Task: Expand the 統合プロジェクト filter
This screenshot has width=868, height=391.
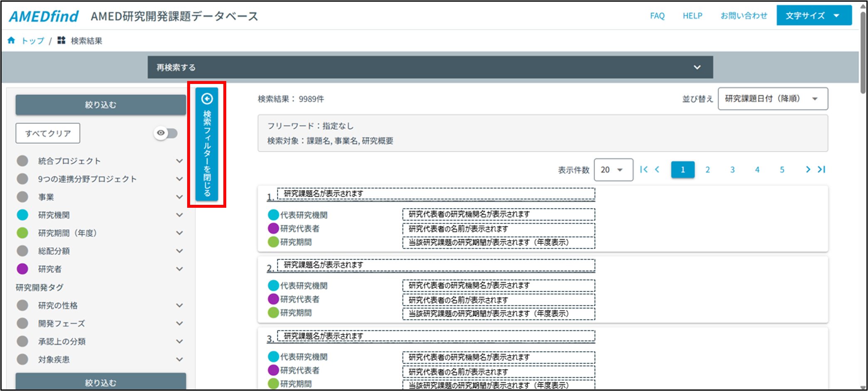Action: pos(179,161)
